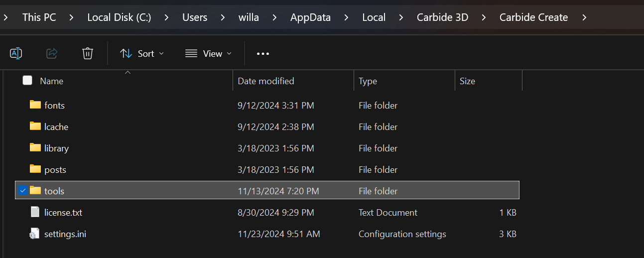
Task: Sort by the Date modified column header
Action: coord(266,81)
